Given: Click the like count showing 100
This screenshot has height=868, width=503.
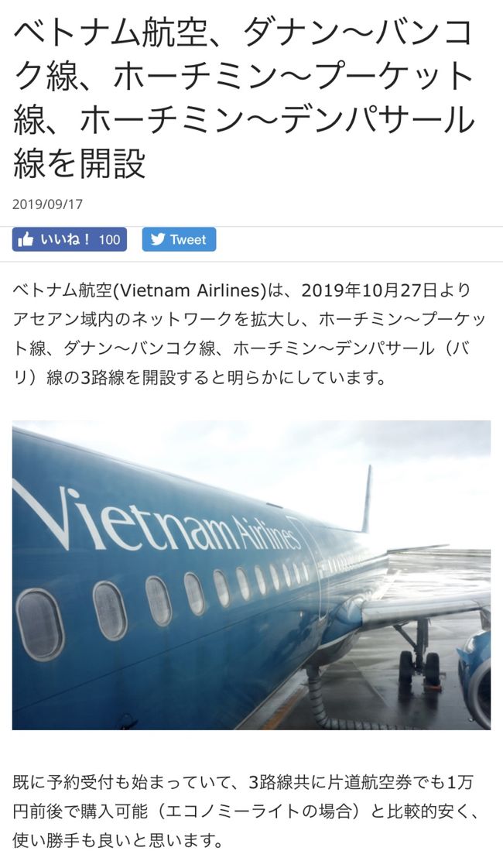Looking at the screenshot, I should point(110,240).
